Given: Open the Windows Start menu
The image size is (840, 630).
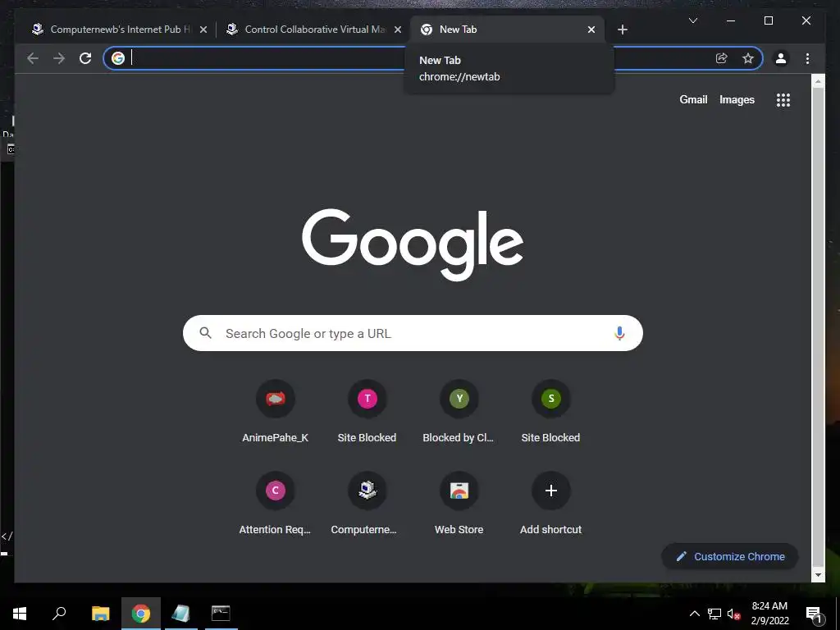Looking at the screenshot, I should point(20,614).
